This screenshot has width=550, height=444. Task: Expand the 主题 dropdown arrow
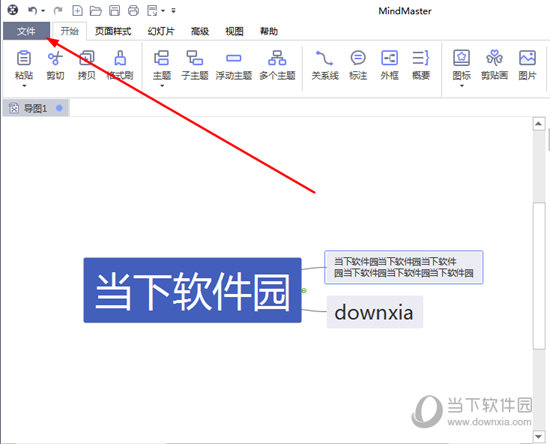162,86
